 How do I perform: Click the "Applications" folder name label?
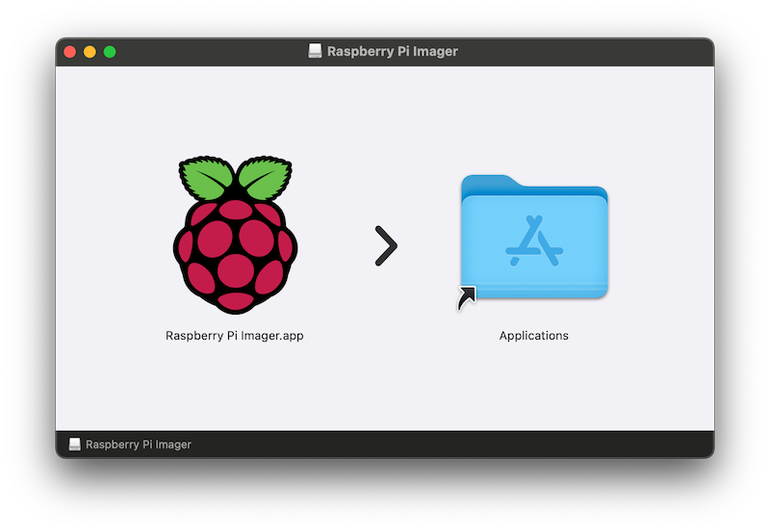(x=534, y=336)
